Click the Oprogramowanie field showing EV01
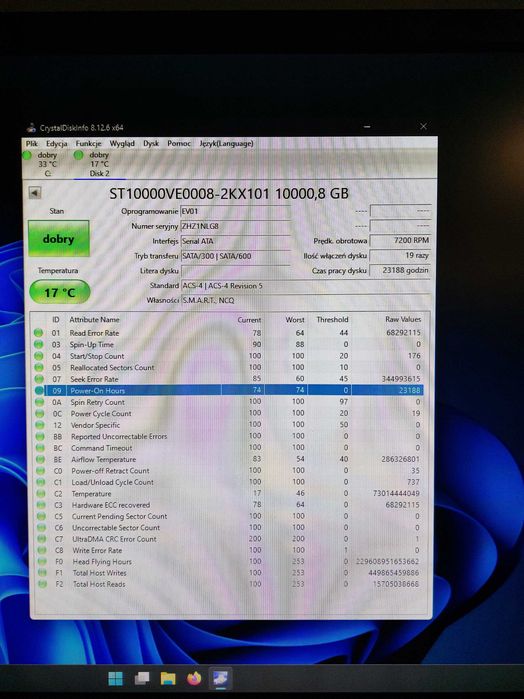The width and height of the screenshot is (524, 699). (235, 211)
